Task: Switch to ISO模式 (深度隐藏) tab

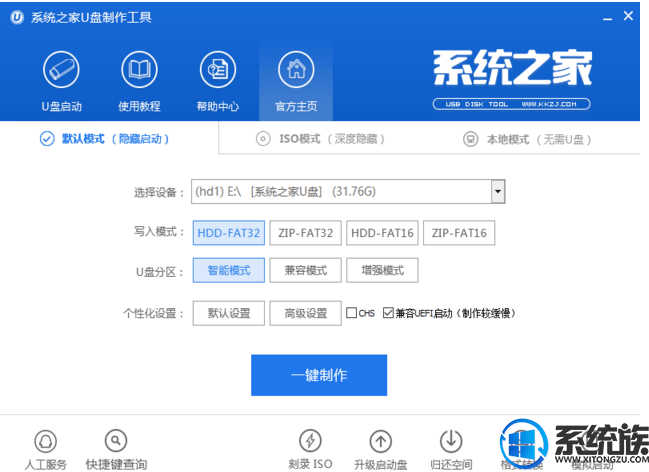Action: 320,139
